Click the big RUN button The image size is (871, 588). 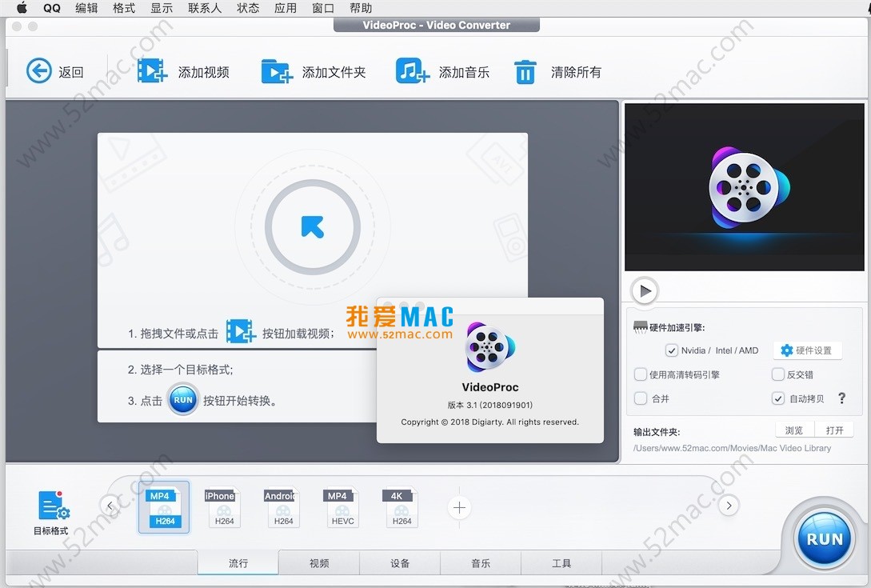[x=825, y=539]
